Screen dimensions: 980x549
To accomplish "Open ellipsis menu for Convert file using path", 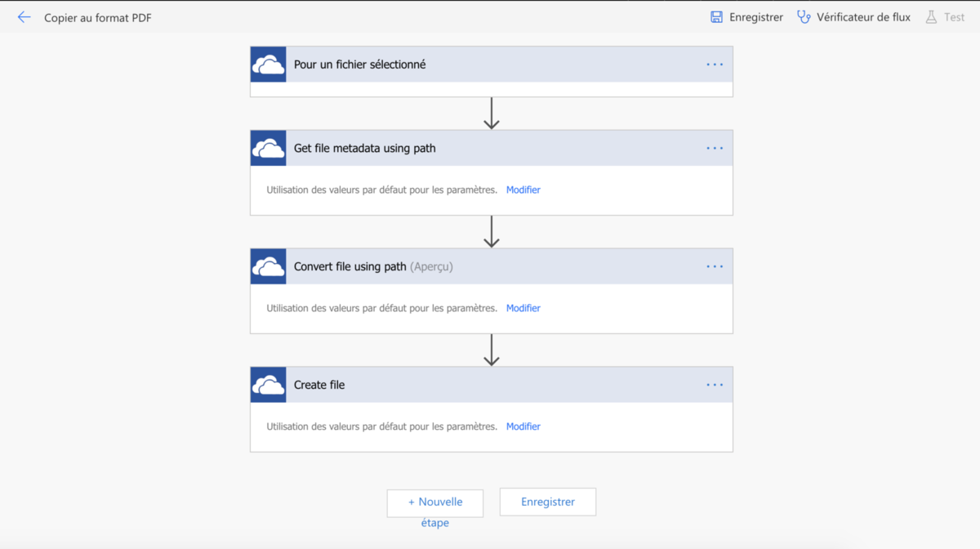I will [715, 267].
